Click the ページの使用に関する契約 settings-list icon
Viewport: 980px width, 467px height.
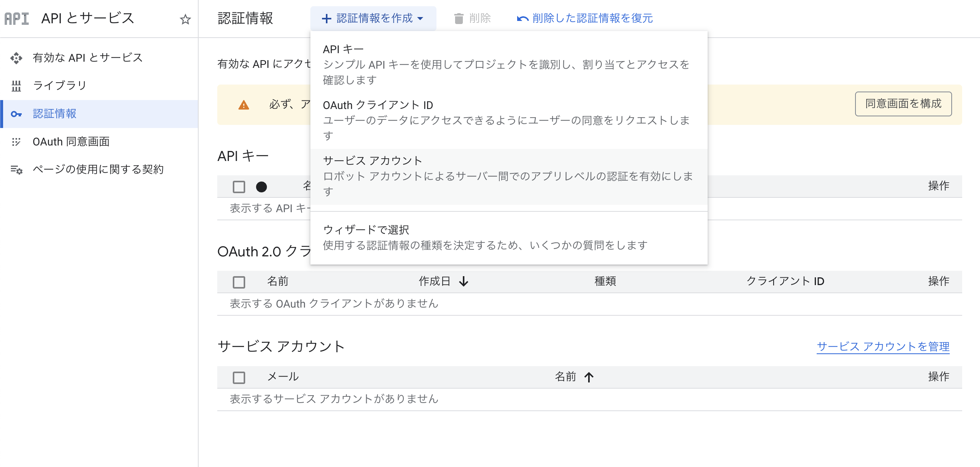click(16, 170)
